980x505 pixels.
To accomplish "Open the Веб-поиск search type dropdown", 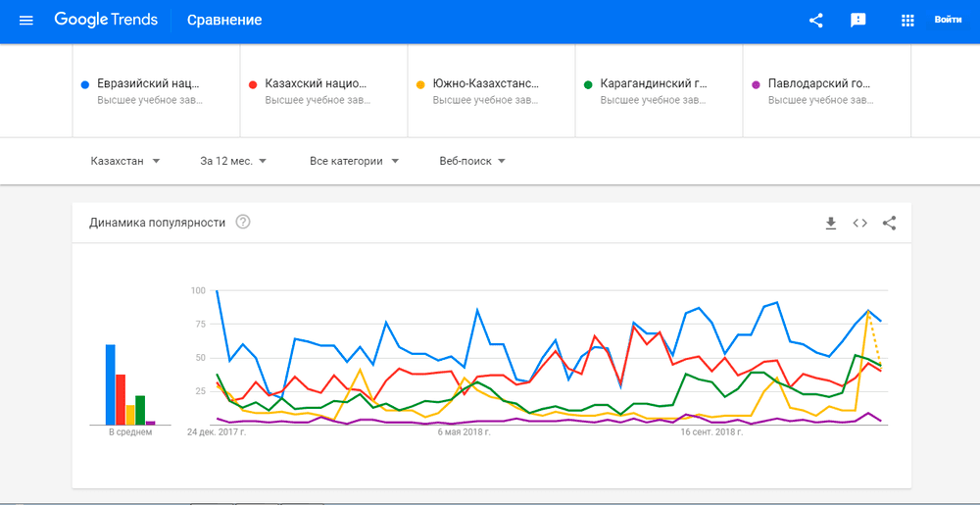I will pos(472,161).
